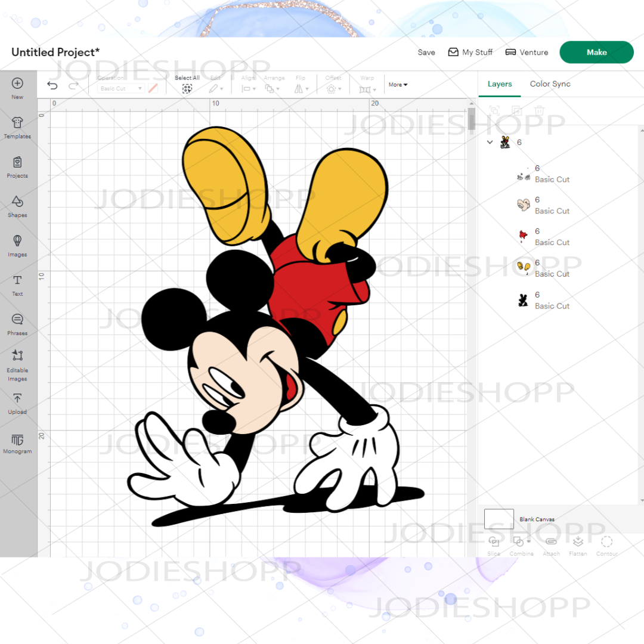The width and height of the screenshot is (644, 644).
Task: Click the Flatten tool
Action: point(578,546)
